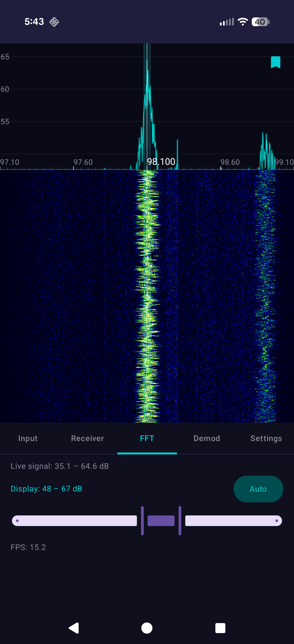294x644 pixels.
Task: Tap the teal bookmark icon
Action: click(275, 62)
